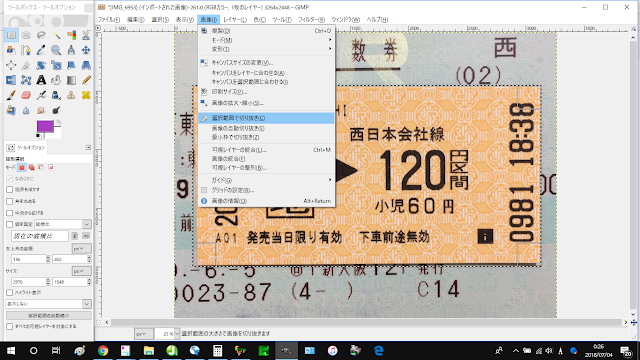The image size is (640, 360).
Task: Expand the Guides submenu
Action: (266, 180)
